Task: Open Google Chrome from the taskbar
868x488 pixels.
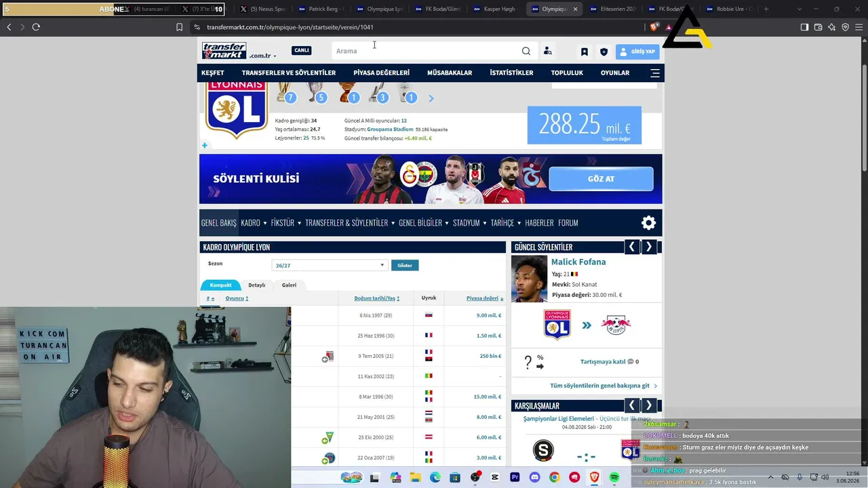Action: 555,478
